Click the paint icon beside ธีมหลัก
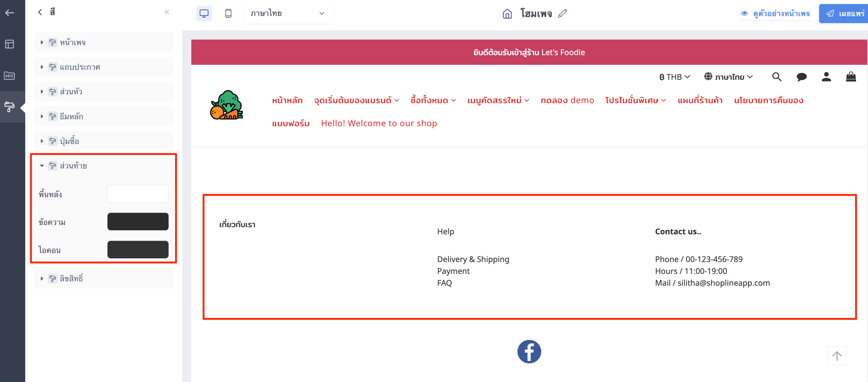868x382 pixels. tap(53, 117)
